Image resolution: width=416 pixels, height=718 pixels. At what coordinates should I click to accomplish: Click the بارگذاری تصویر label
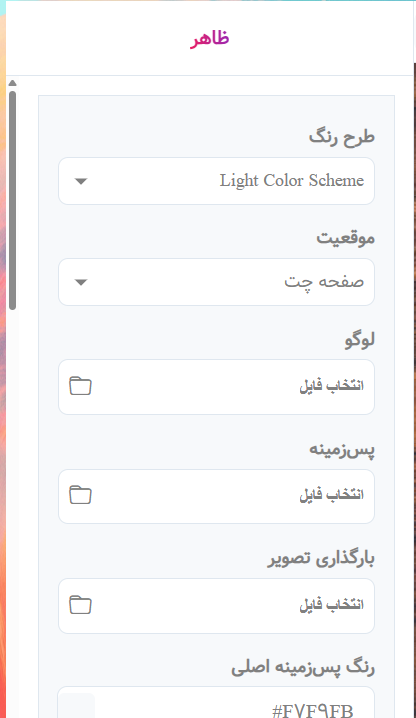(321, 559)
